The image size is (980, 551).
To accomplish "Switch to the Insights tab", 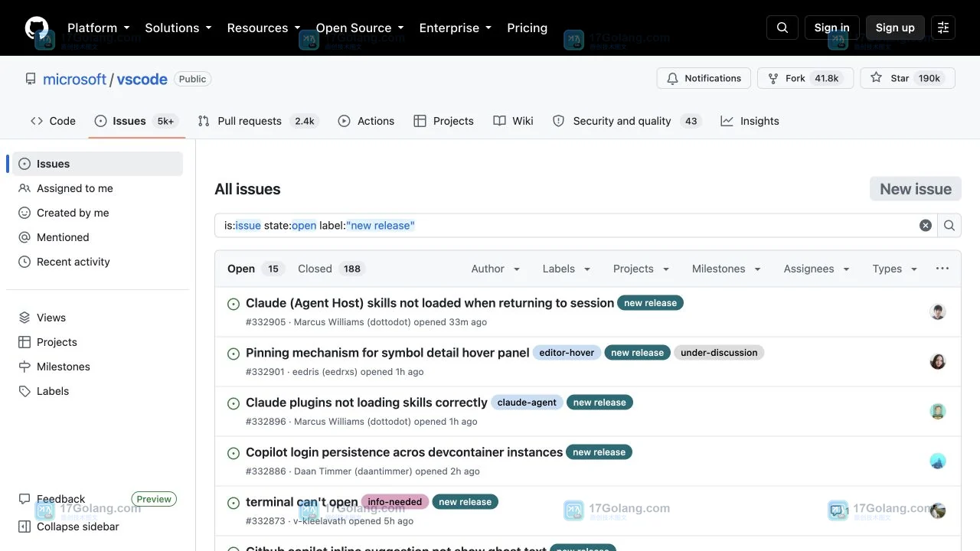I will 750,121.
